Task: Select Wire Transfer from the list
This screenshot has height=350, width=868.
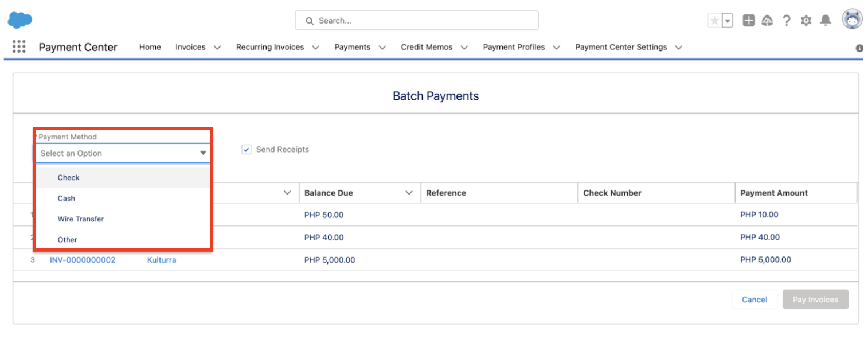Action: pyautogui.click(x=81, y=219)
